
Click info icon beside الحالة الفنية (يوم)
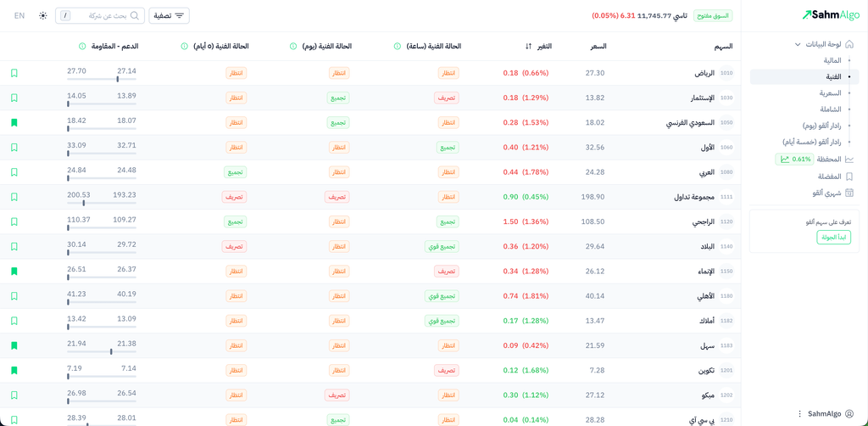(x=293, y=47)
